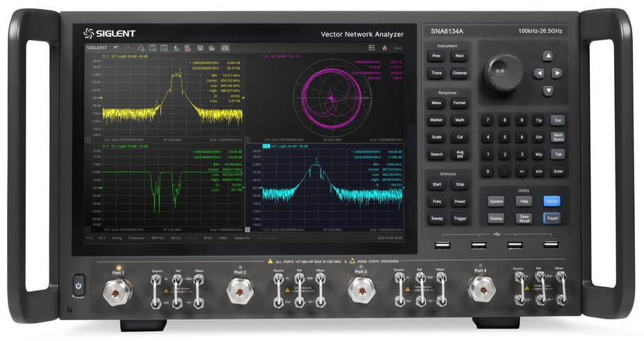Push the Trace key on the front panel
Viewport: 644px width, 341px height.
click(437, 73)
